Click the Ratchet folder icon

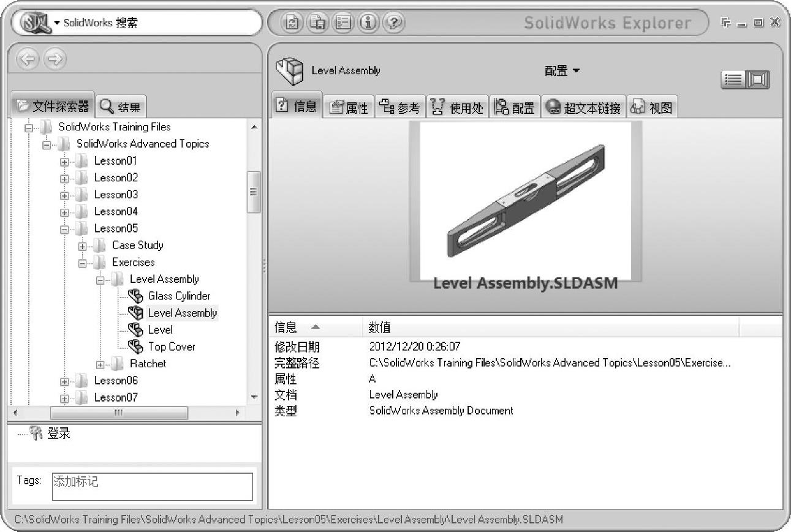click(118, 364)
